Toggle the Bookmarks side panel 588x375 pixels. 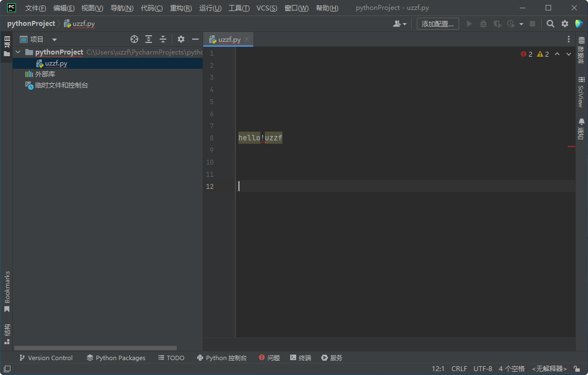7,292
